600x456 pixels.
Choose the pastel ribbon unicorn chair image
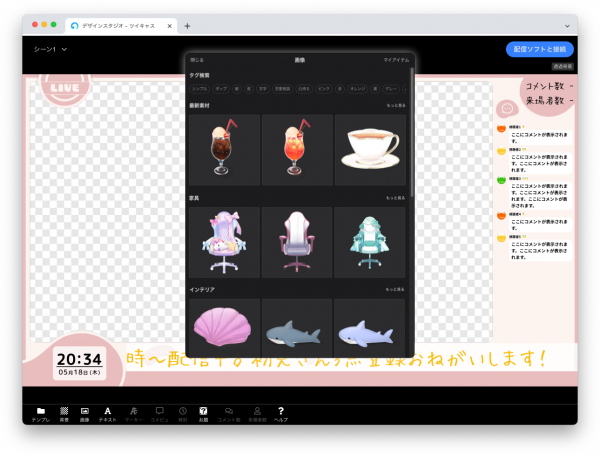224,243
